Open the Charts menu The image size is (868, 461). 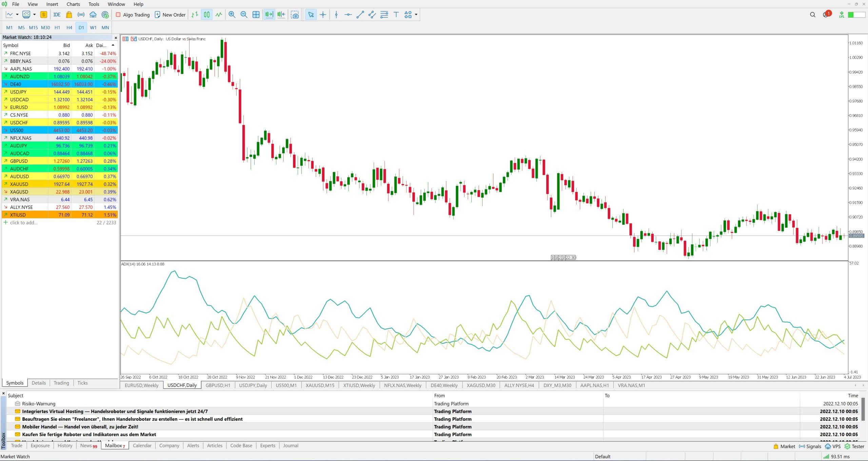pos(73,4)
